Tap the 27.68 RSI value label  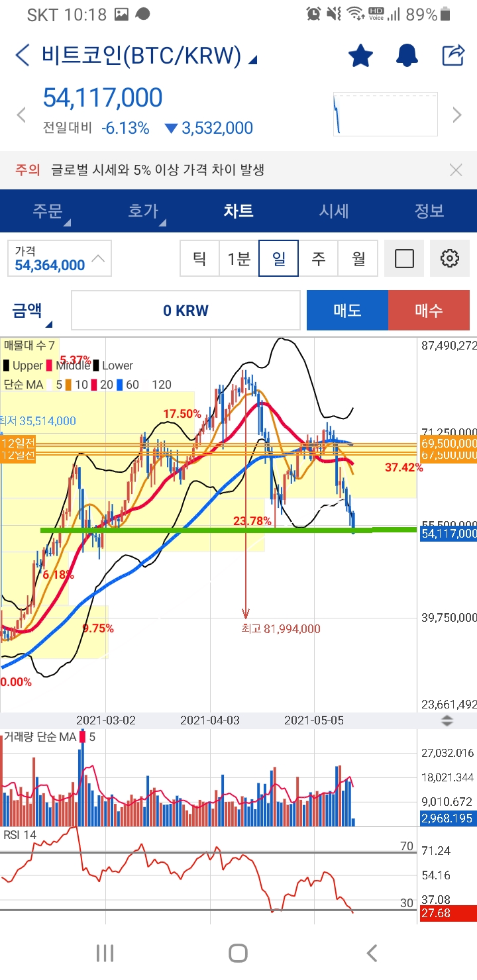pos(448,913)
